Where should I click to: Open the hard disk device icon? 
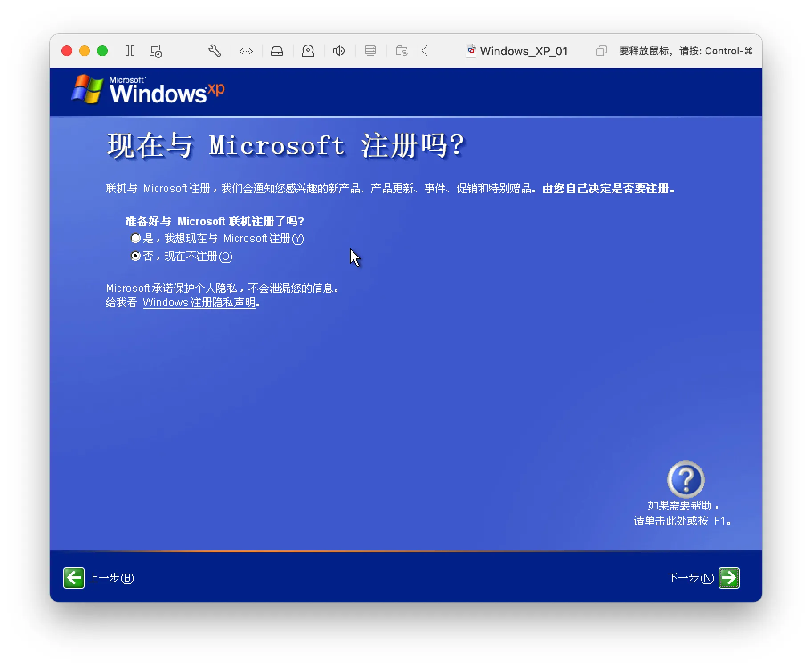pos(277,51)
